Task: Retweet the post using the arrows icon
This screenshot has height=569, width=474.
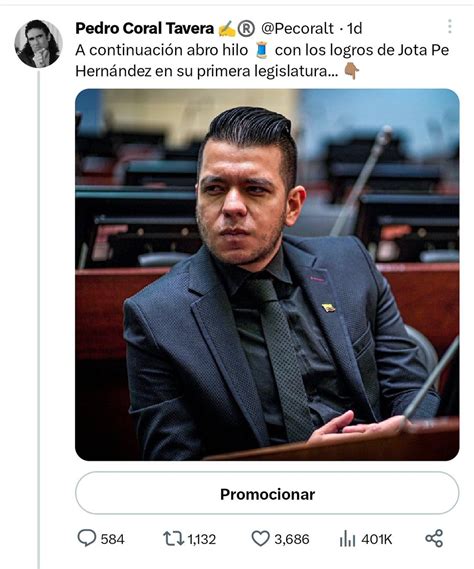Action: (x=173, y=539)
